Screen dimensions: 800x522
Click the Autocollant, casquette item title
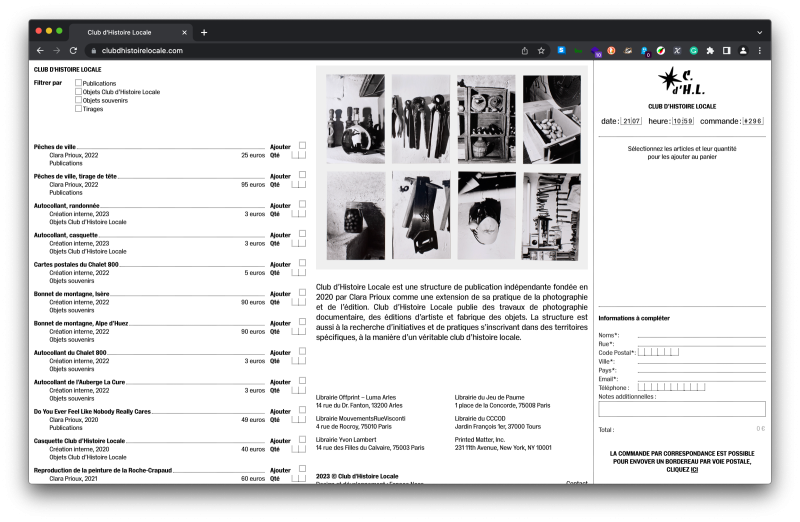click(x=66, y=235)
